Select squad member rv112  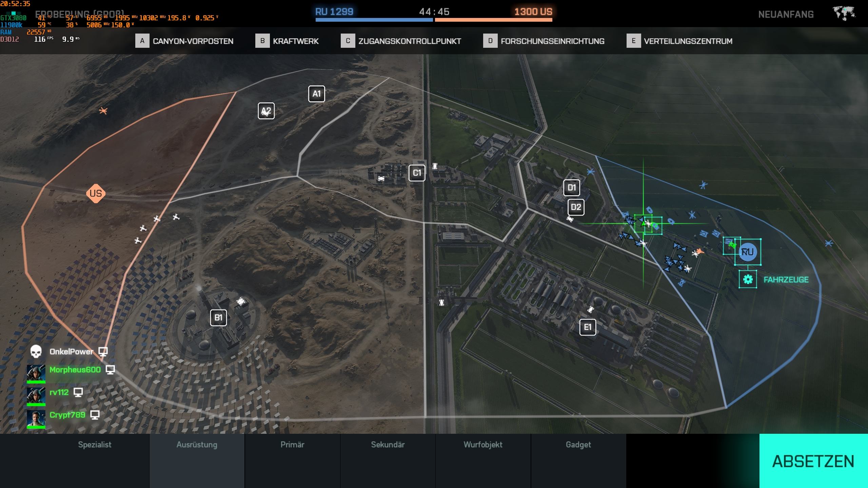click(x=59, y=392)
